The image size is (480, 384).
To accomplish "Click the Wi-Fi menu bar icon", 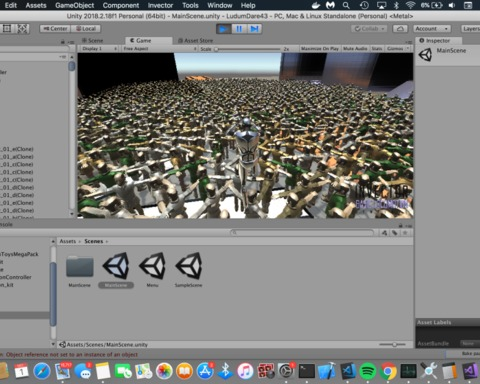I will click(410, 5).
